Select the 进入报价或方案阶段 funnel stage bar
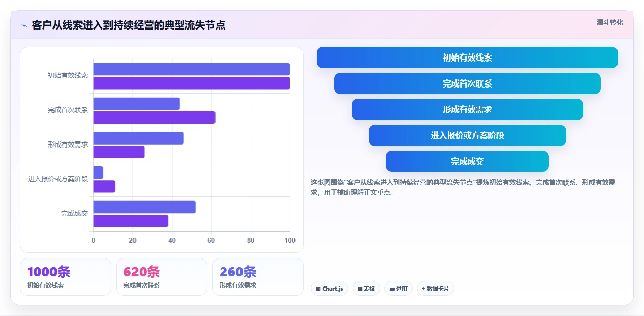This screenshot has height=316, width=644. coord(467,135)
